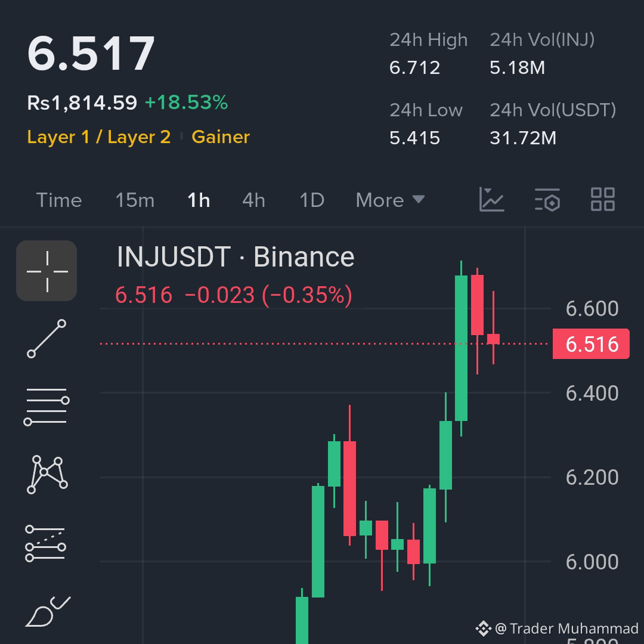Click the tallest green candle near 6.600
This screenshot has width=644, height=644.
click(461, 348)
